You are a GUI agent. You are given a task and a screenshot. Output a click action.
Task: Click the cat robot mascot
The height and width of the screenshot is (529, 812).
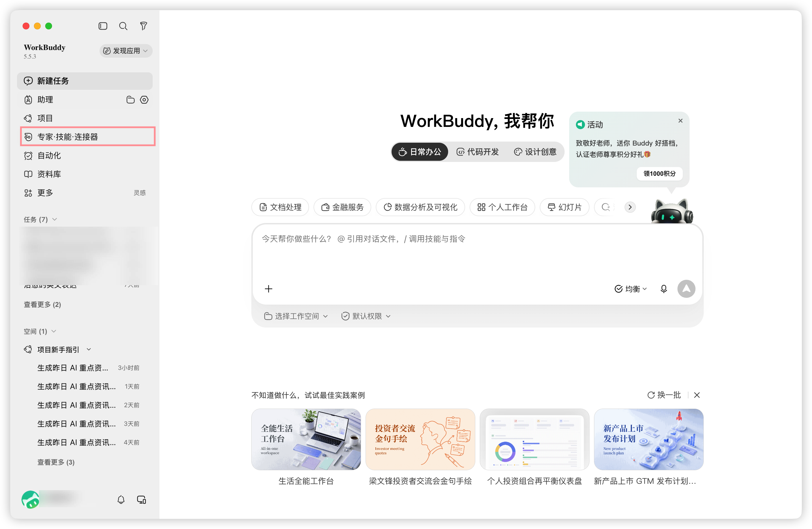pos(672,211)
